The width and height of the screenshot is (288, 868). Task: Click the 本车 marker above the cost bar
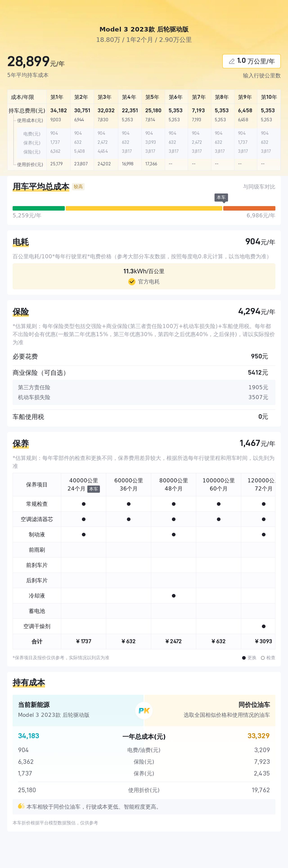[x=221, y=198]
